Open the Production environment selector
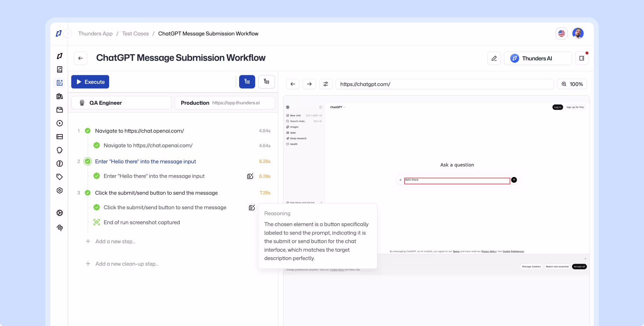 tap(225, 103)
